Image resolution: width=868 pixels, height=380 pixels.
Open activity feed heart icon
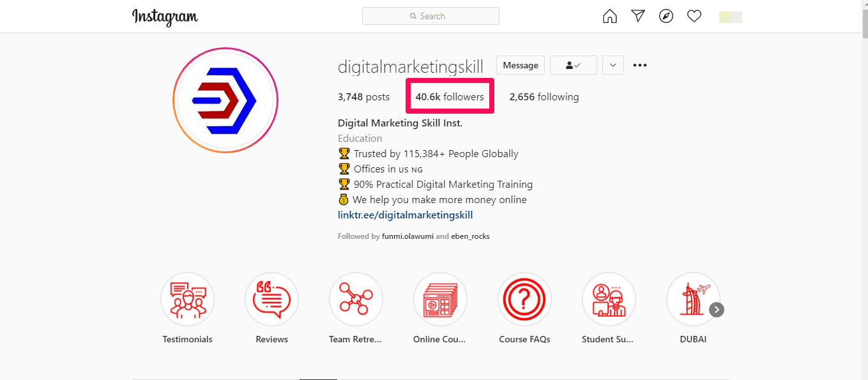tap(694, 17)
